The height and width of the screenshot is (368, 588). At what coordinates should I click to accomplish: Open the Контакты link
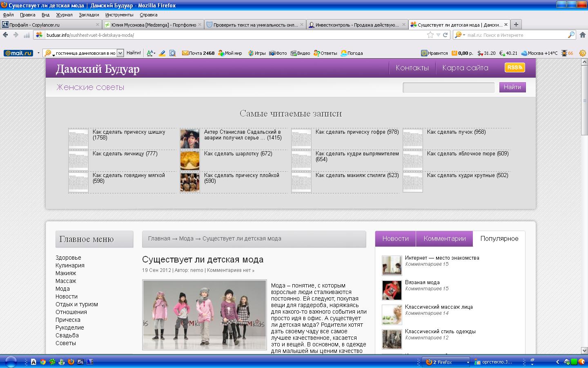click(x=412, y=68)
